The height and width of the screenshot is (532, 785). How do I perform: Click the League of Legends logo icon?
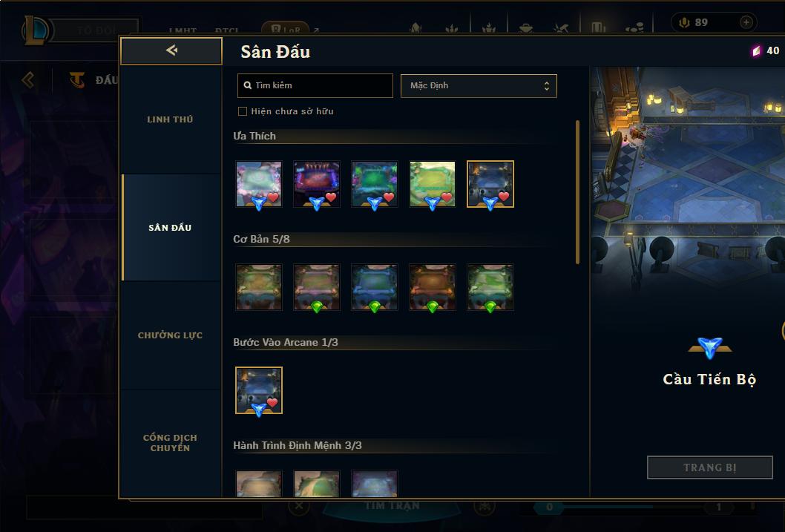click(36, 30)
